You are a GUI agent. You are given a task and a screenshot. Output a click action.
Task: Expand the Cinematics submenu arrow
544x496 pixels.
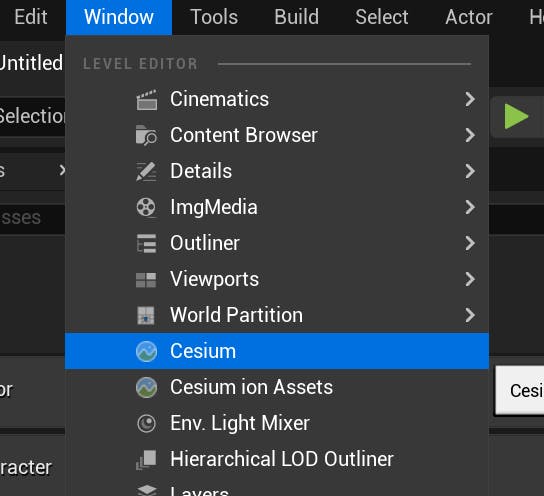tap(470, 99)
